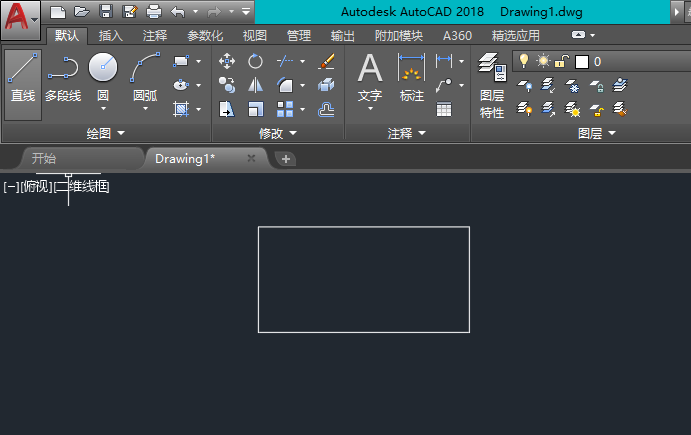Viewport: 691px width, 435px height.
Task: Undo the last action
Action: point(178,12)
